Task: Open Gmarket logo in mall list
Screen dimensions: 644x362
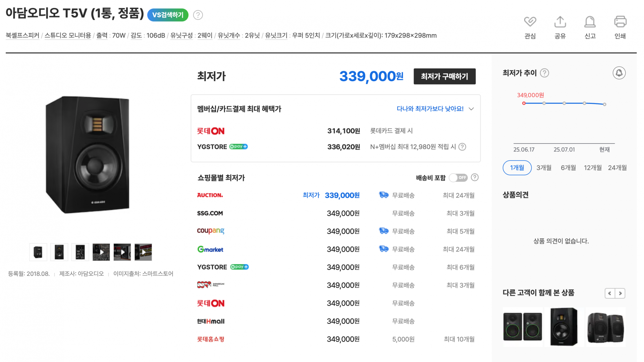Action: click(210, 249)
